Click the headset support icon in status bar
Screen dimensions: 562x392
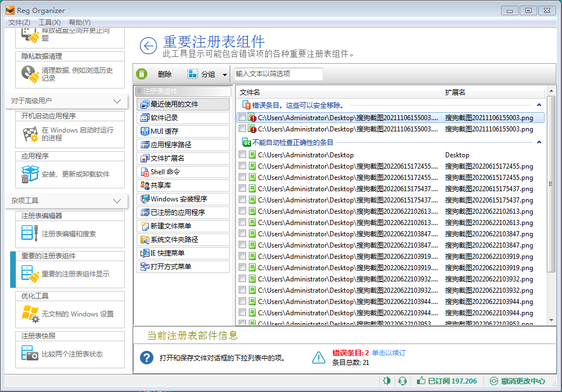click(402, 381)
